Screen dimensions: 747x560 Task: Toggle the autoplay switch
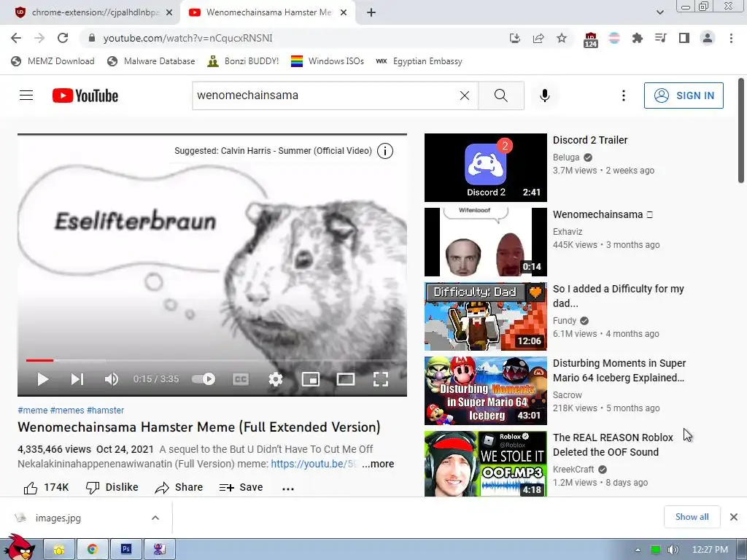coord(204,379)
